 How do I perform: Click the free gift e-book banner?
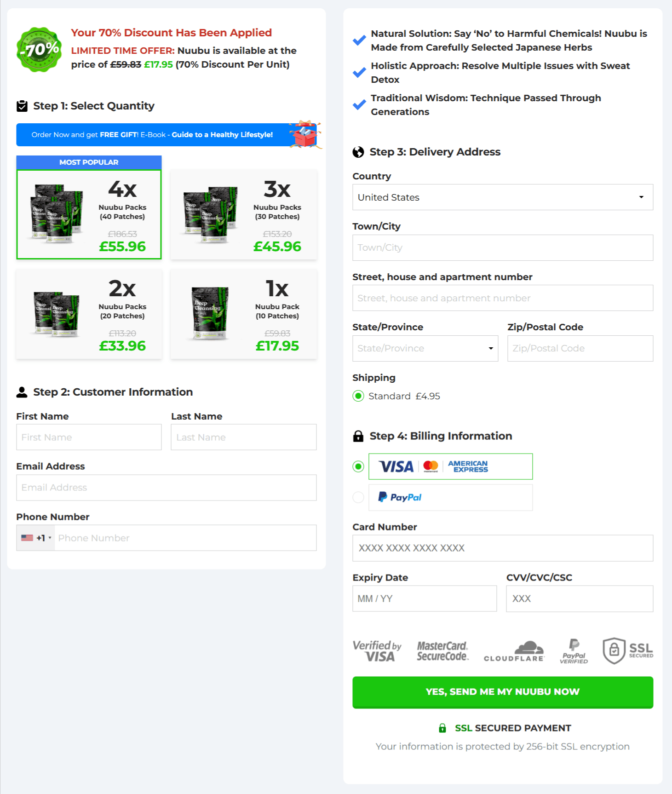(x=167, y=135)
